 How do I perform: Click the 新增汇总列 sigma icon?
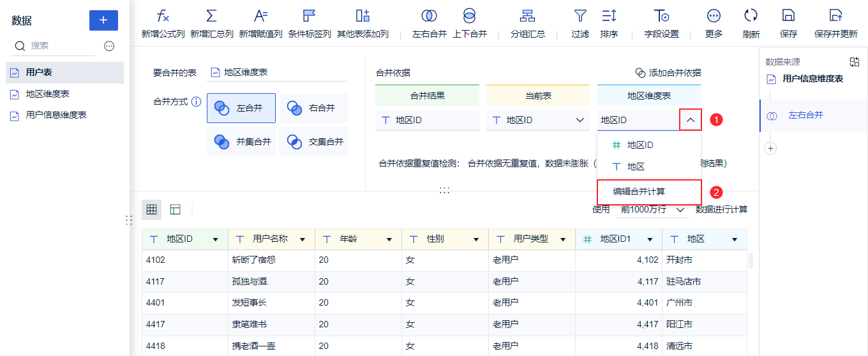coord(211,16)
